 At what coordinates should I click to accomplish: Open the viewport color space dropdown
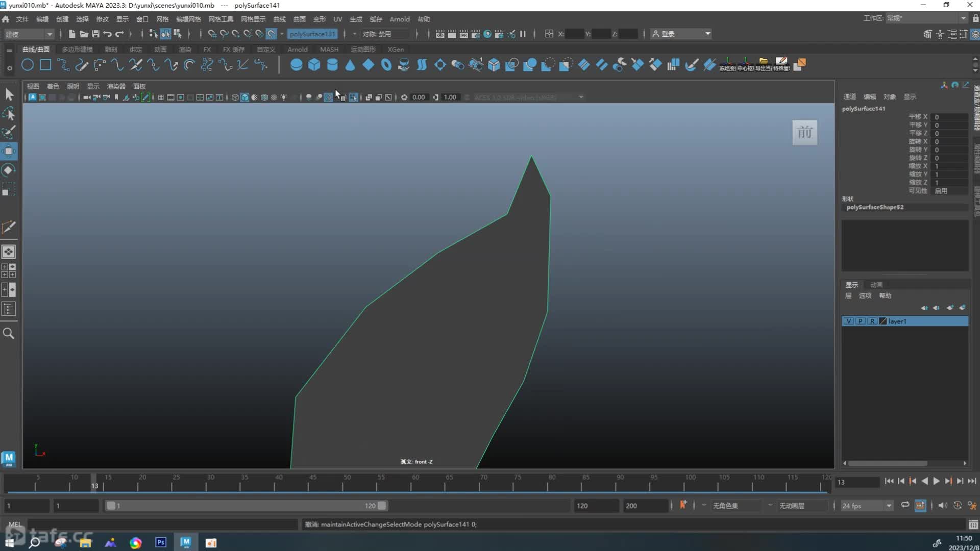(x=528, y=97)
